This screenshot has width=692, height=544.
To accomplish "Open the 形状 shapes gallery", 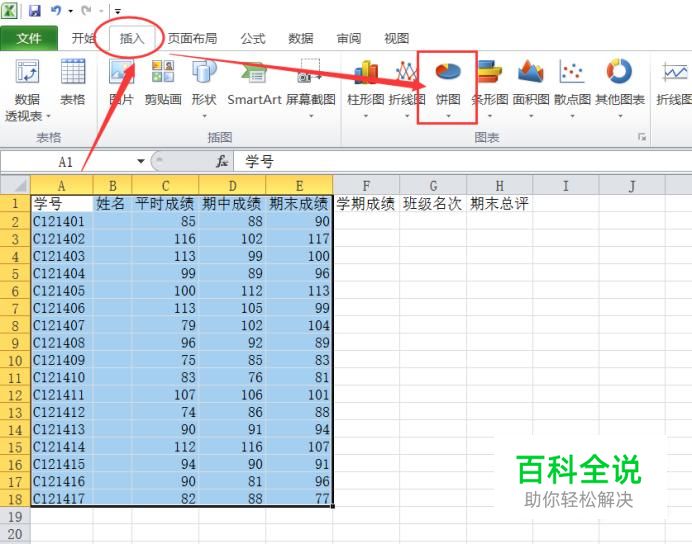I will click(204, 88).
